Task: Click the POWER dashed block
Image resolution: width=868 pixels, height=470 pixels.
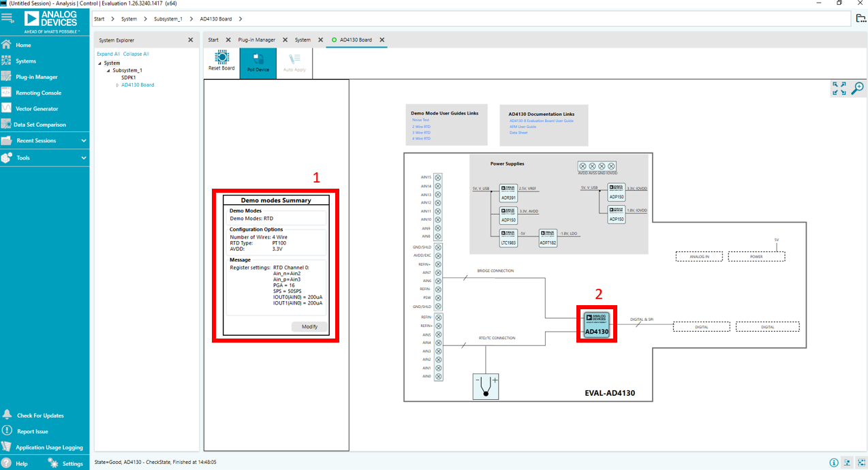Action: (x=756, y=256)
